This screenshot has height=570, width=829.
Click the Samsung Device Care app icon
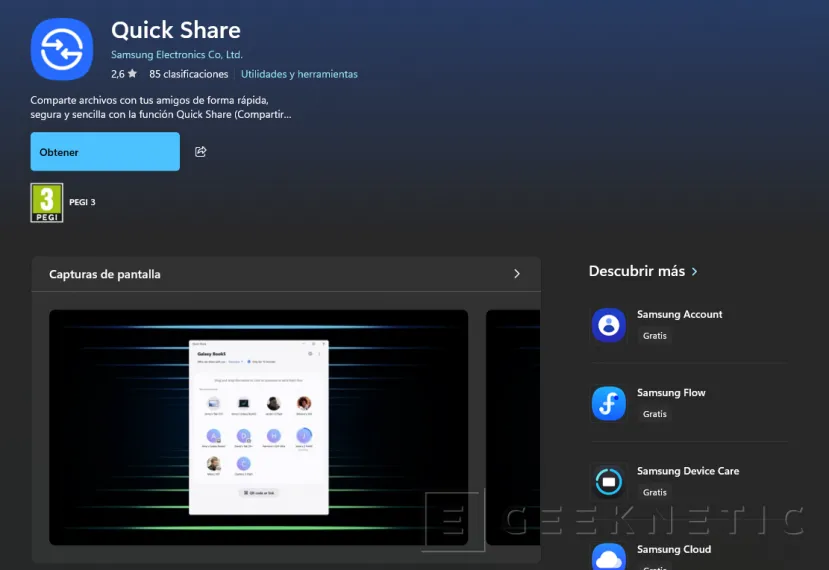609,482
